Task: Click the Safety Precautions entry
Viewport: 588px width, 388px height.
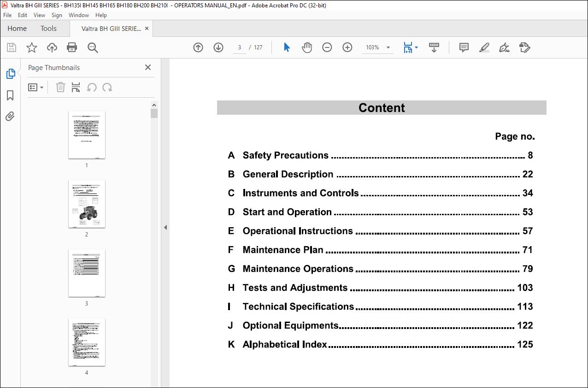Action: pyautogui.click(x=380, y=155)
